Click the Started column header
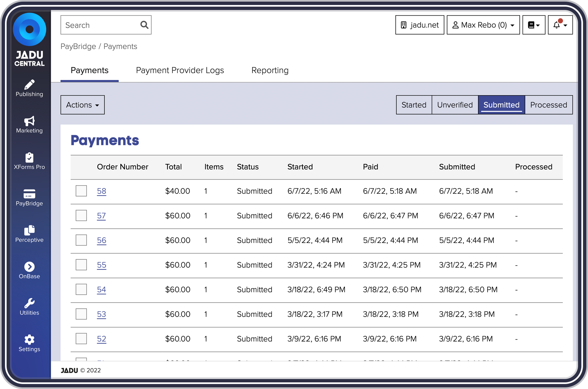The image size is (588, 389). click(x=300, y=167)
